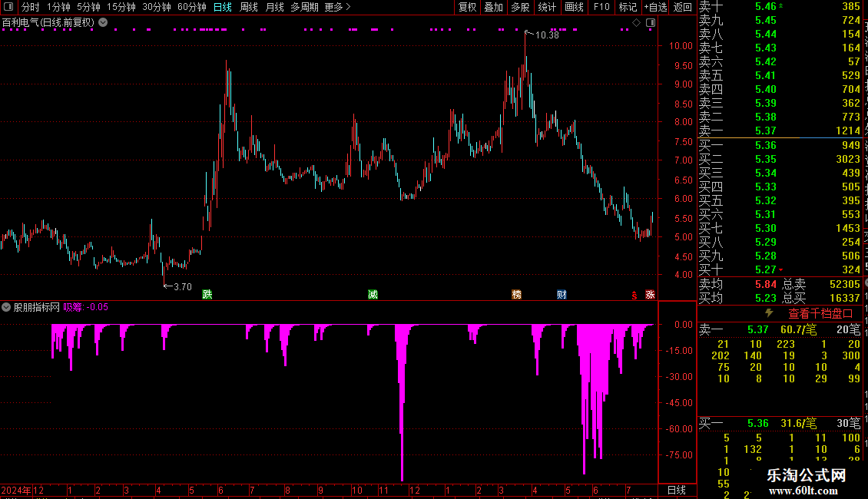
Task: Click 买一 queue detail 31.6/笔
Action: tap(798, 423)
